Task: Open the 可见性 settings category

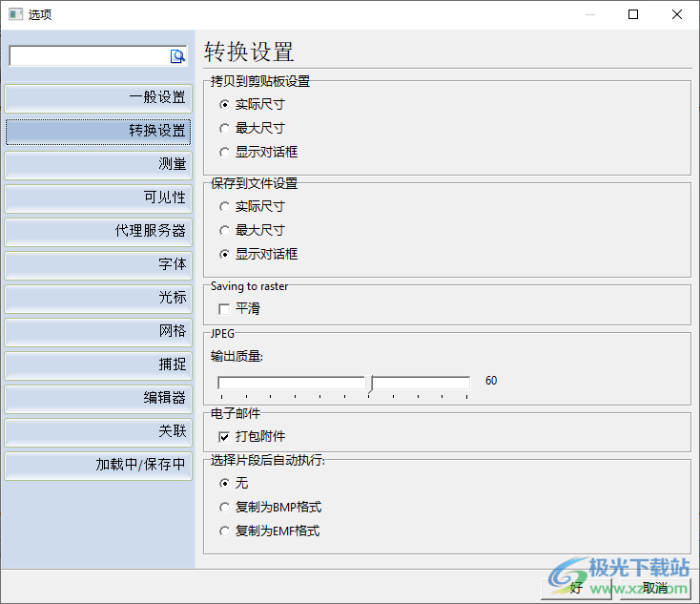Action: 98,198
